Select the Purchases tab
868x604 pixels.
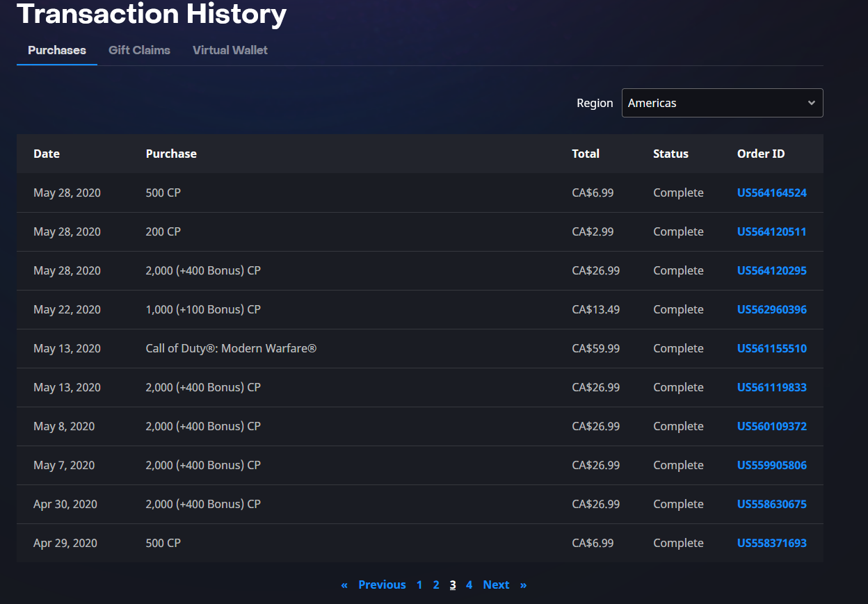point(57,50)
